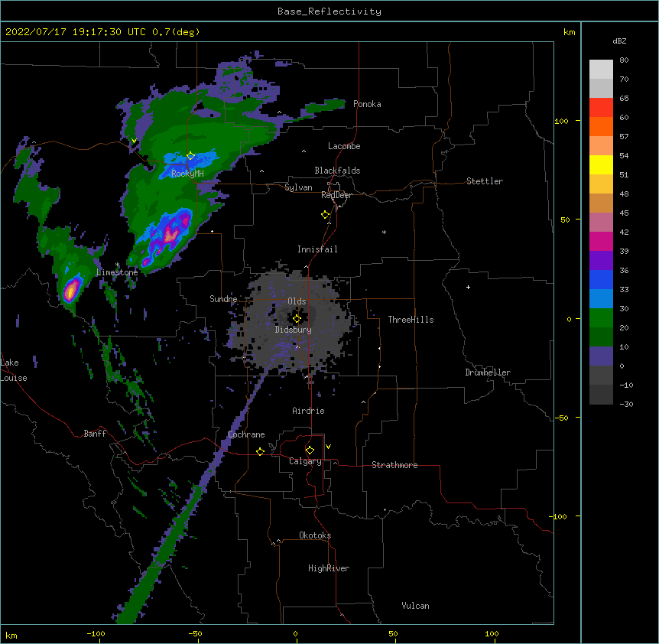Click the Base_Reflectivity title
Screen dimensions: 659x644
point(329,11)
